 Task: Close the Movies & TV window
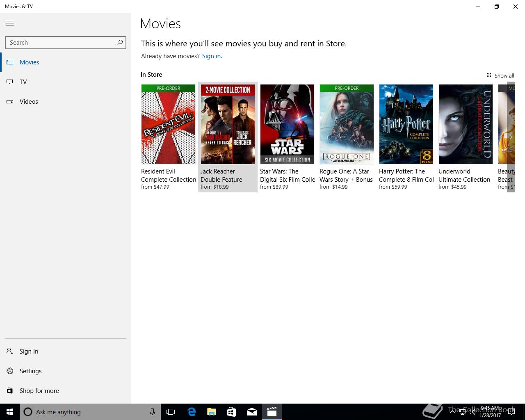tap(516, 7)
